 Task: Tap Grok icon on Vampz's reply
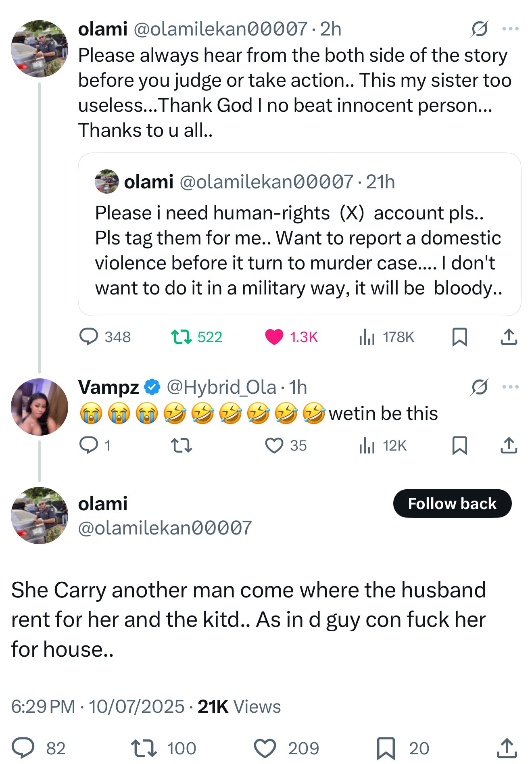pyautogui.click(x=480, y=387)
